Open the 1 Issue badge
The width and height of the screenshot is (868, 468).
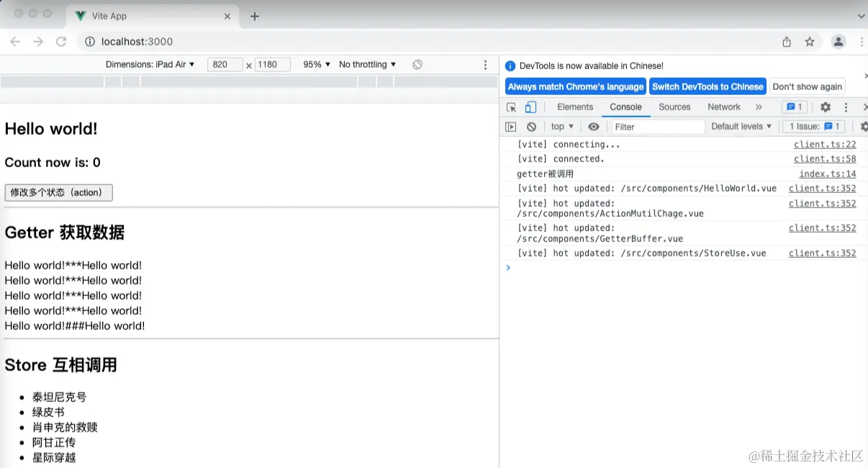click(x=814, y=127)
